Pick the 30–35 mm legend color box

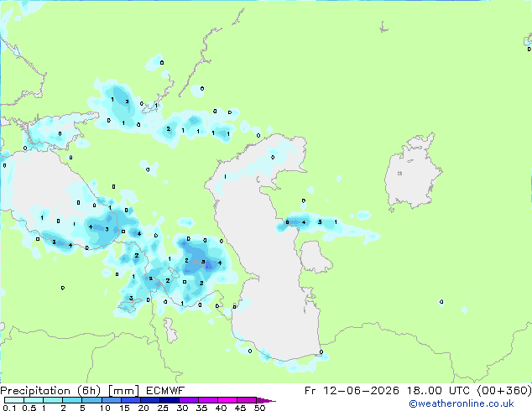pos(189,400)
